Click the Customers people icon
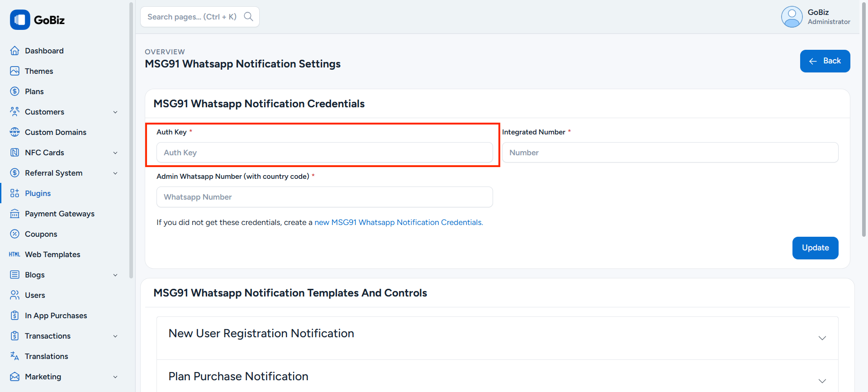Viewport: 868px width, 392px height. pos(15,112)
